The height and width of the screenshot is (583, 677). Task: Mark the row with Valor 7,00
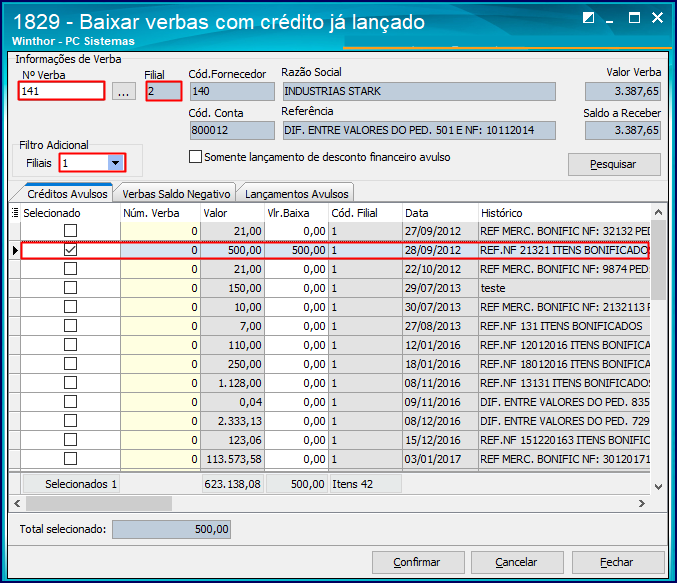[x=70, y=326]
